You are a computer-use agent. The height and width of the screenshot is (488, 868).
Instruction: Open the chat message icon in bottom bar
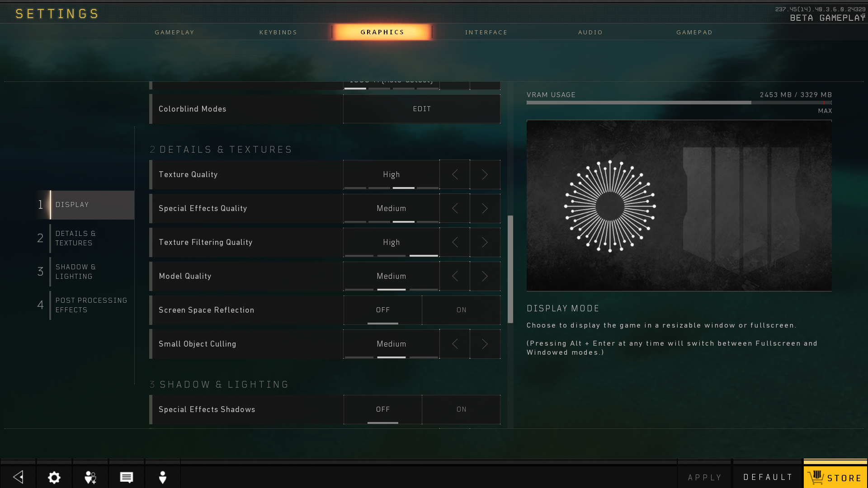(127, 477)
